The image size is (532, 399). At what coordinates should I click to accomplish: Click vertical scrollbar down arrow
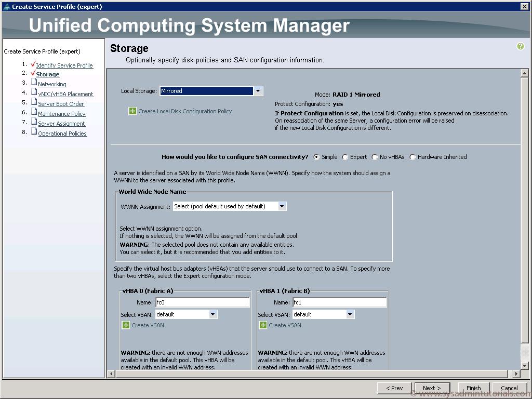pos(524,366)
